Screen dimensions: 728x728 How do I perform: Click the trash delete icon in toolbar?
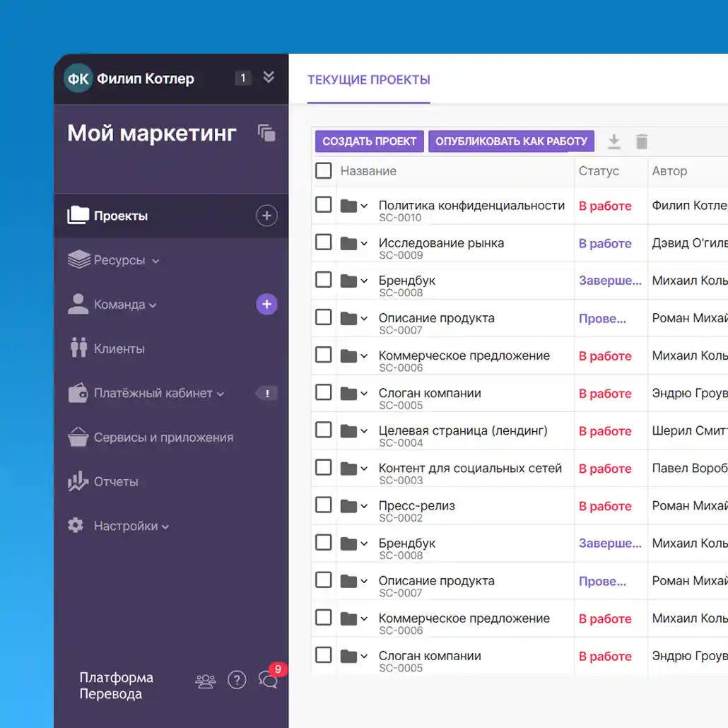click(x=642, y=141)
